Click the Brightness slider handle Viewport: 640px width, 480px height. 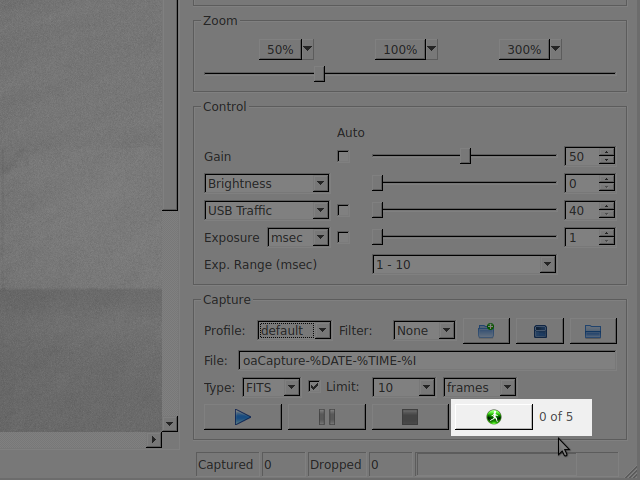click(x=378, y=183)
